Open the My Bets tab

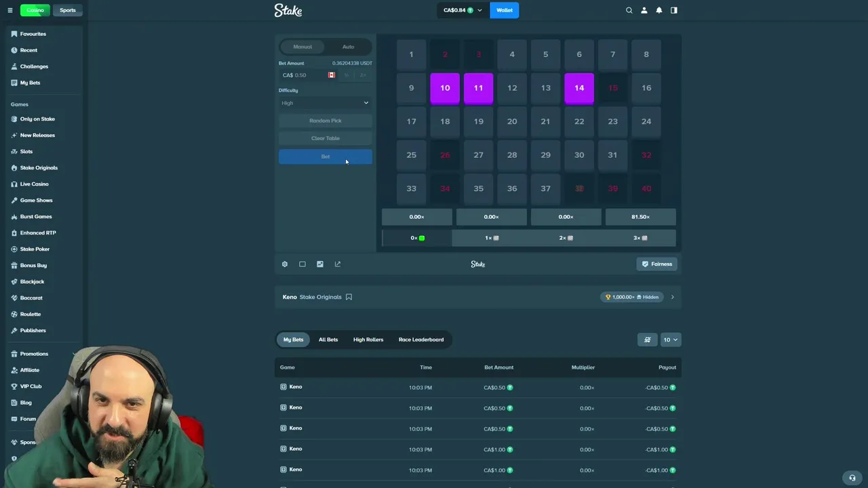click(294, 340)
